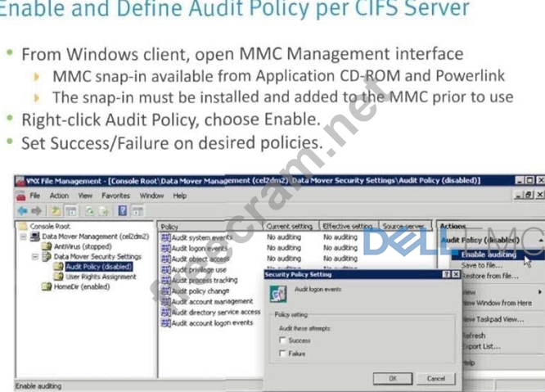Open the Help menu
Screen dimensions: 545x392
pyautogui.click(x=180, y=196)
